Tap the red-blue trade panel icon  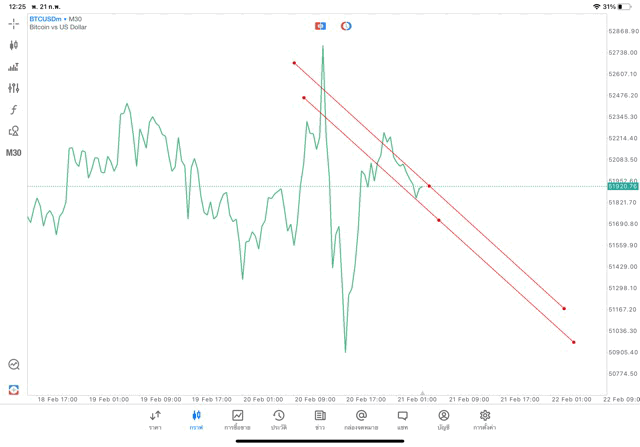point(321,26)
